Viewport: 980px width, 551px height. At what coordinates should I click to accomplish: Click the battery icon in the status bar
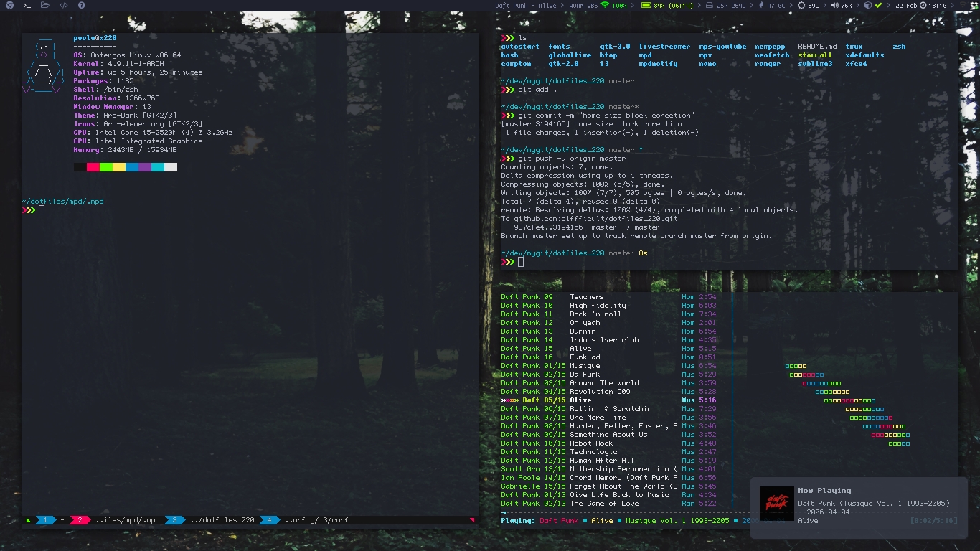(646, 5)
